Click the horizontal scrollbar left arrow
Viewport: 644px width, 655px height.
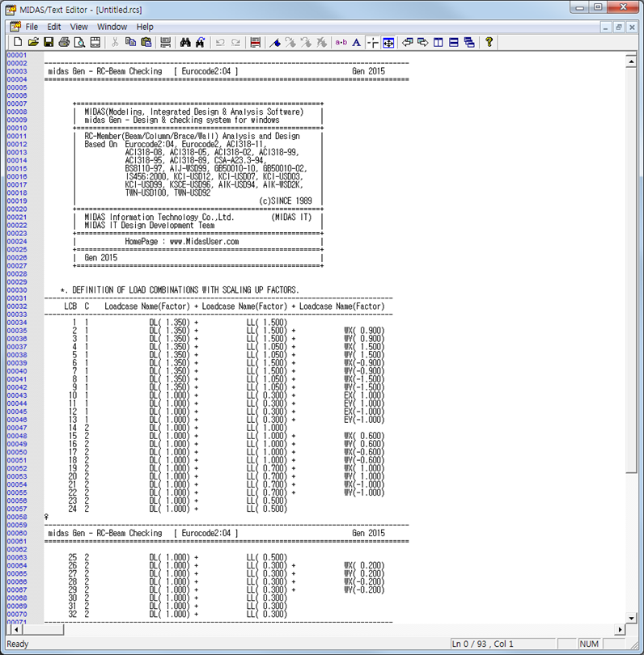point(16,629)
